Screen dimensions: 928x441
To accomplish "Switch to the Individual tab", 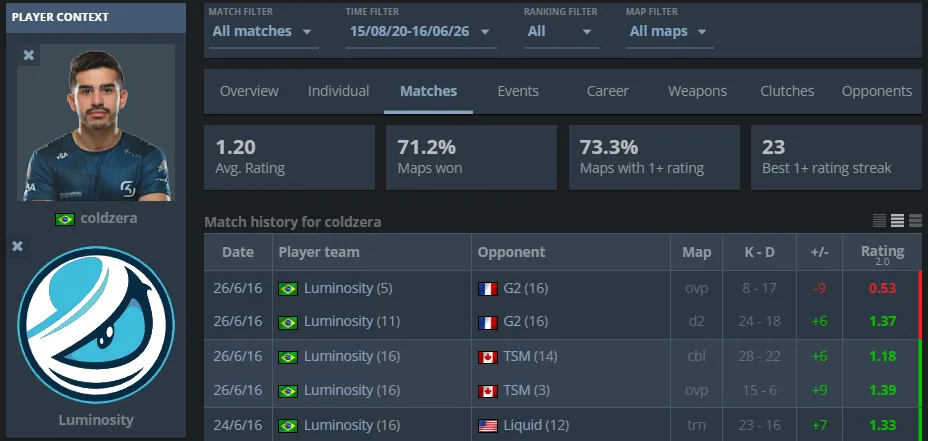I will (x=339, y=91).
